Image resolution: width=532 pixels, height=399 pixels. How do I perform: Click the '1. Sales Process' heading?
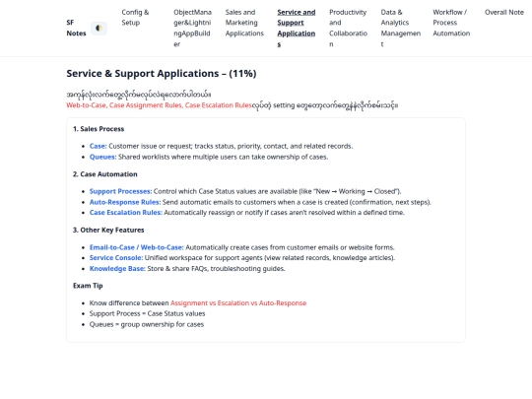coord(99,129)
